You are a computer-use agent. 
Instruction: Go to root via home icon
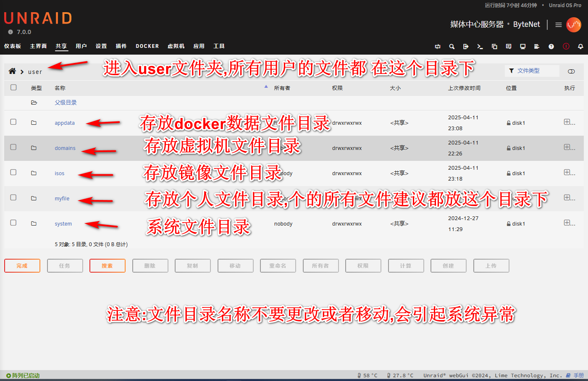pos(12,71)
